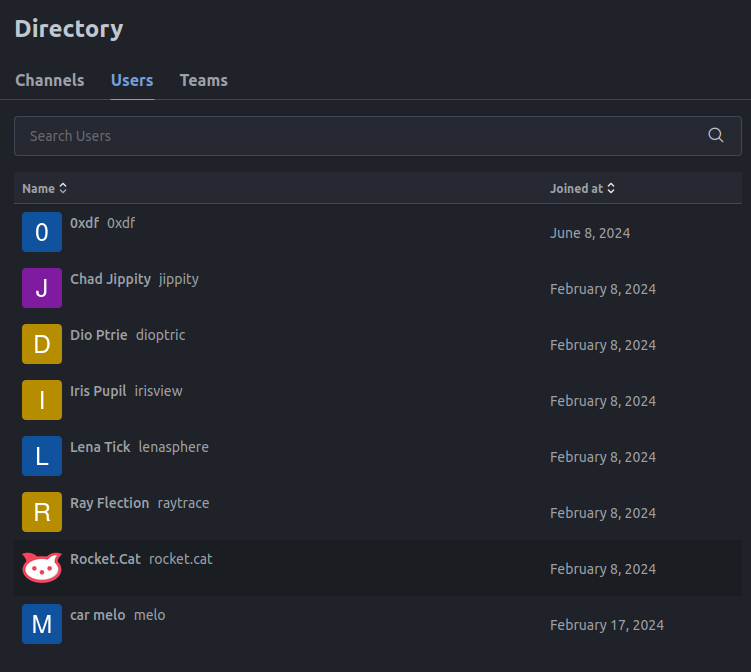Click Dio Ptrie's yellow D avatar
This screenshot has width=751, height=672.
[42, 344]
